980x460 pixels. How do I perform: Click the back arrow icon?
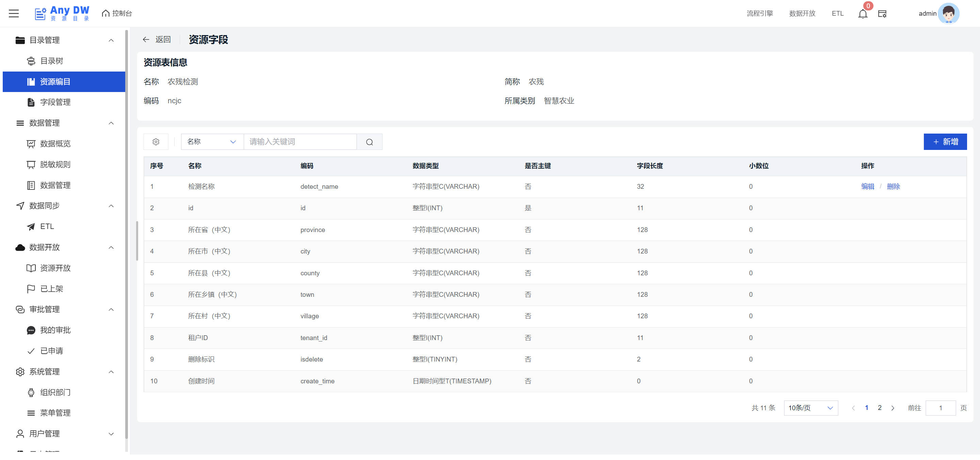(146, 40)
